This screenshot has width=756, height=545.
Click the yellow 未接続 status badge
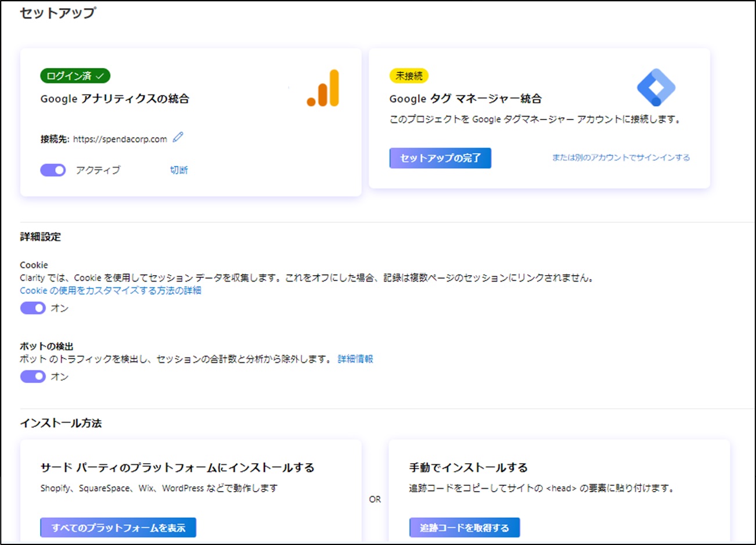[x=409, y=76]
